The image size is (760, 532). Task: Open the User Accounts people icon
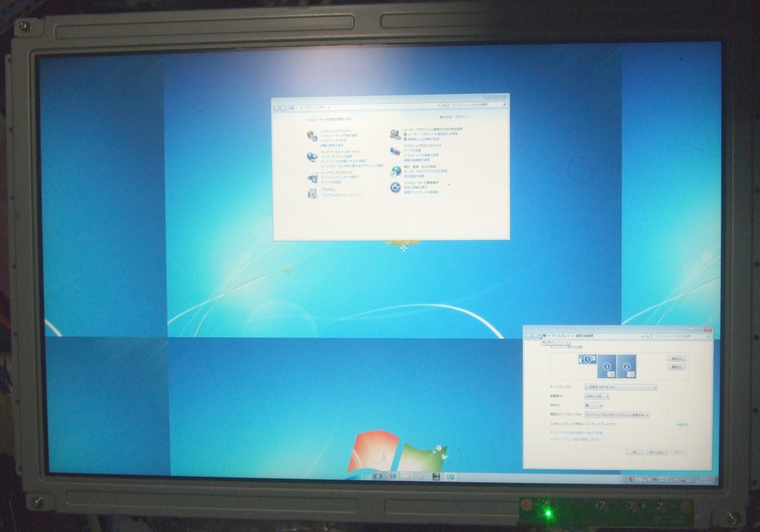pos(395,134)
